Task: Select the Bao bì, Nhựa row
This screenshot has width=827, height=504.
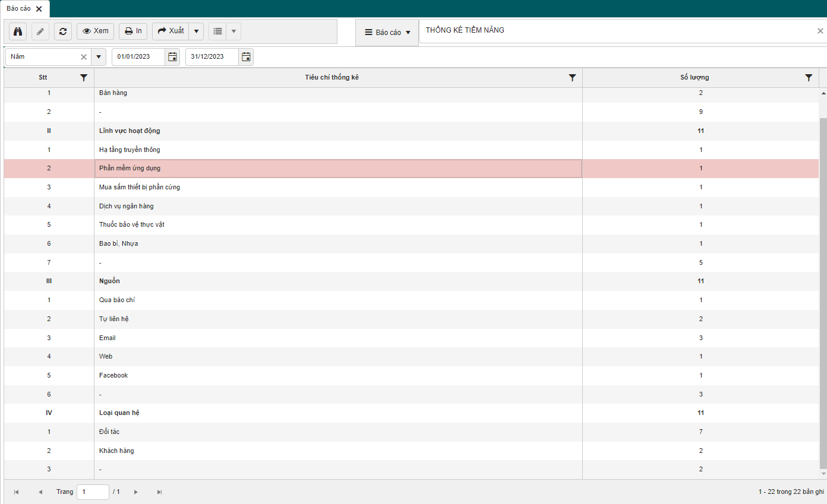Action: 411,244
